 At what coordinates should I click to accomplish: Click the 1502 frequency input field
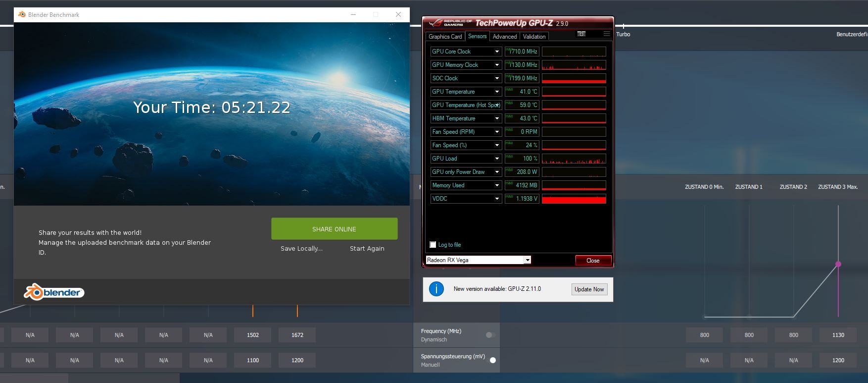pyautogui.click(x=253, y=335)
